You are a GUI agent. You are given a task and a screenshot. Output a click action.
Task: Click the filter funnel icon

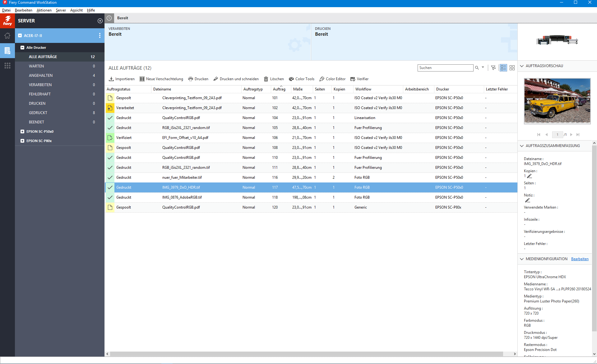coord(493,68)
